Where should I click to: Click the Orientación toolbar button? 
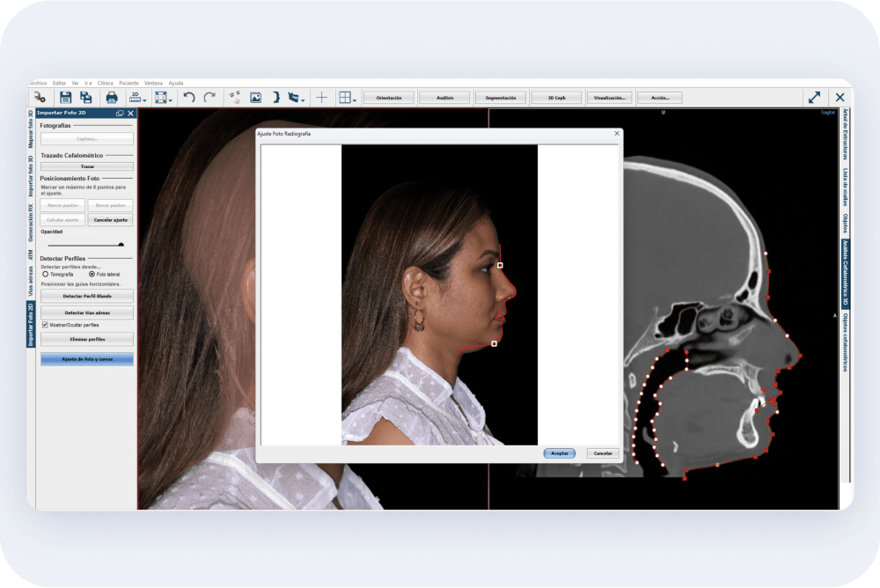click(x=389, y=98)
